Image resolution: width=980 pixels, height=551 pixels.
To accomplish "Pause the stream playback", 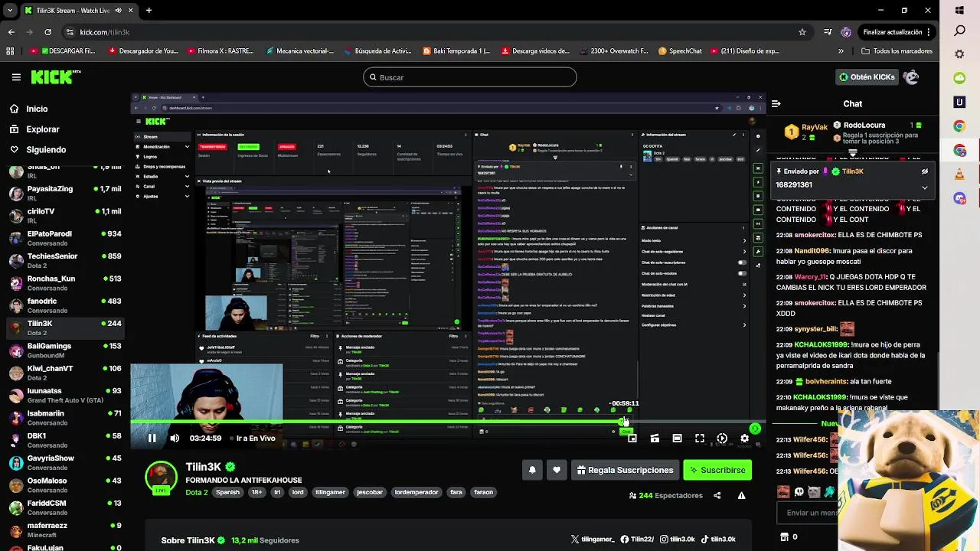I will point(152,439).
